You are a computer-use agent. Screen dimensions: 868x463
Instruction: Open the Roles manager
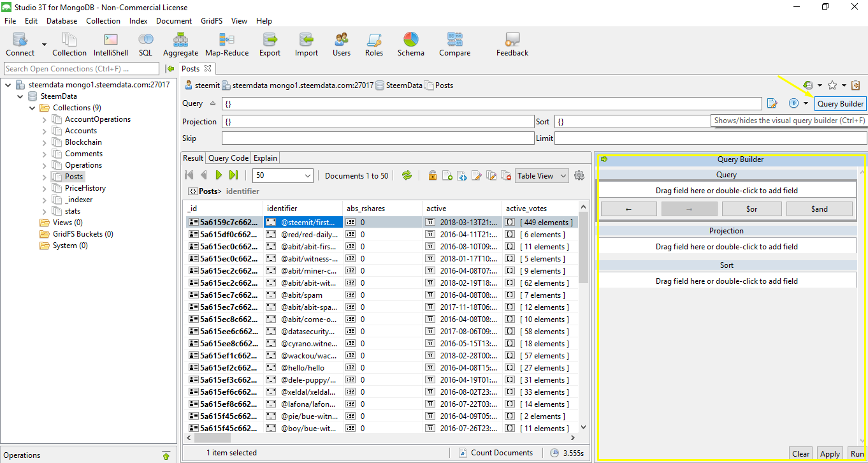point(374,44)
